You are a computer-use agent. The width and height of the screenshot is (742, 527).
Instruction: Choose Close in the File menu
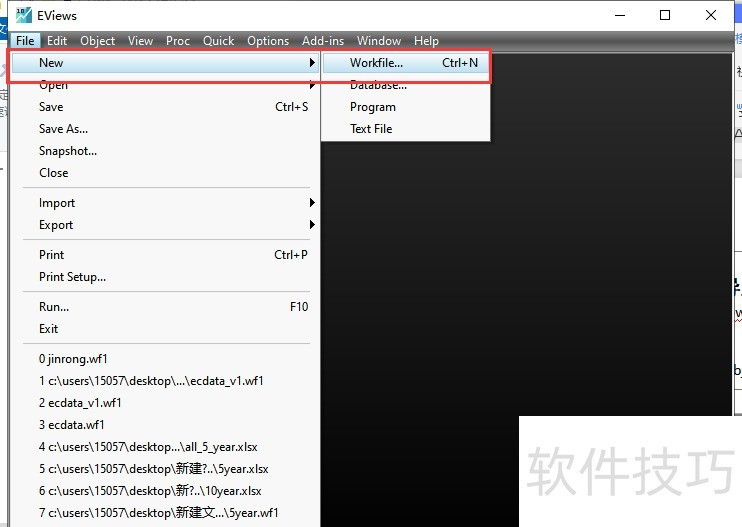click(x=164, y=173)
